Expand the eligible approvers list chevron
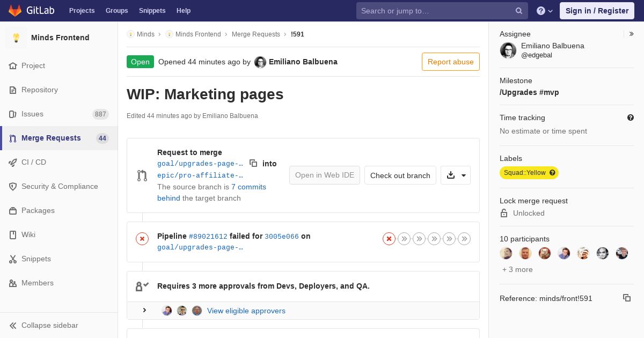 (144, 310)
